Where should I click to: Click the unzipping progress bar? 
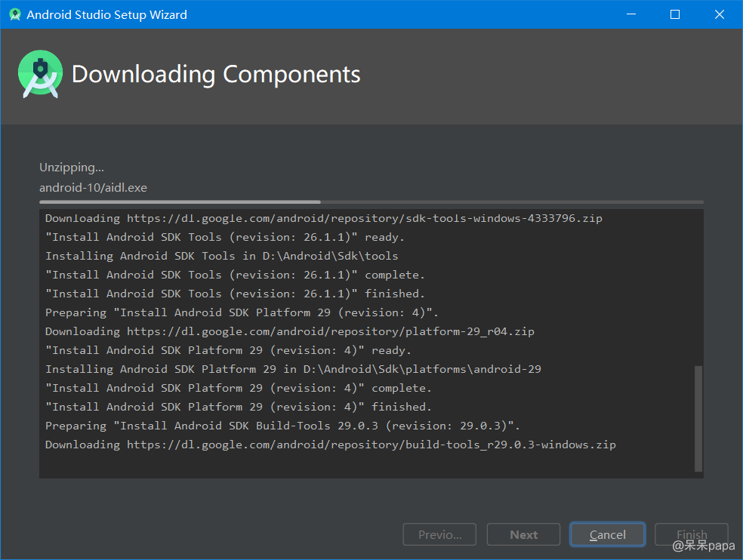point(371,202)
